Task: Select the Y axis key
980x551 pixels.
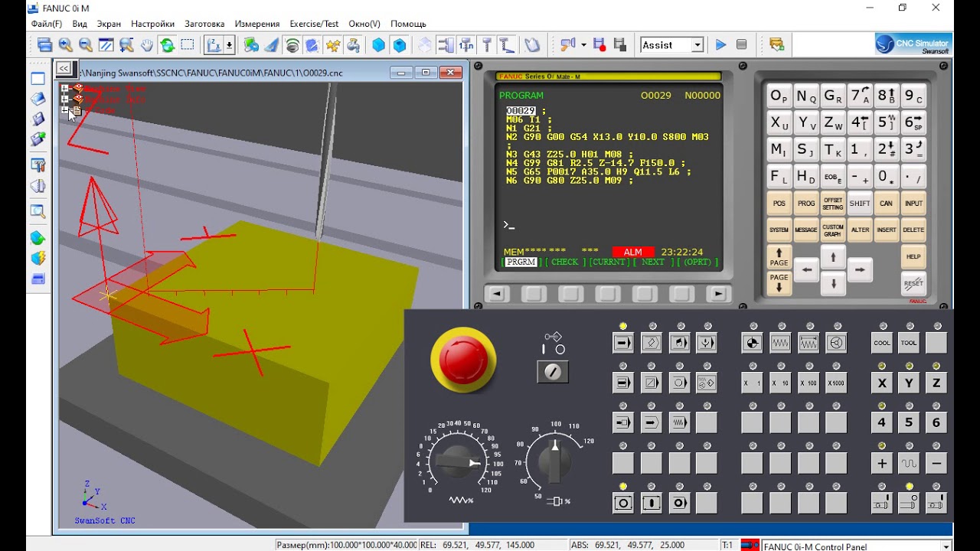Action: [909, 383]
